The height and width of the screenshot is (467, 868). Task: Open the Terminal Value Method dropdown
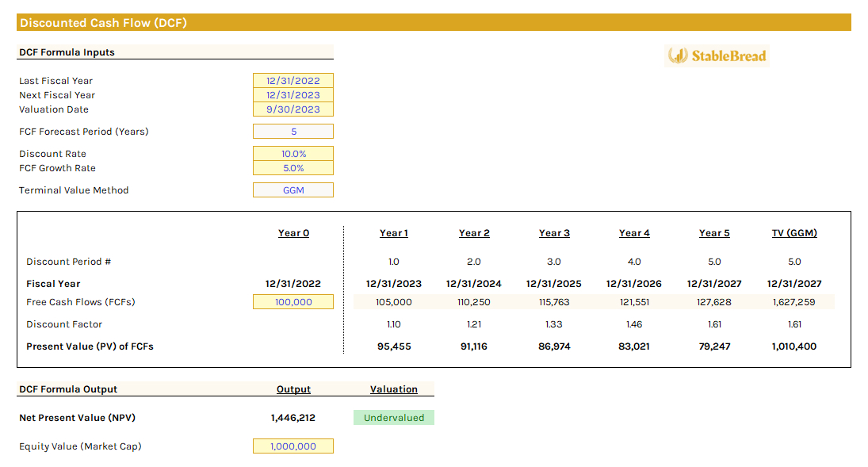point(293,189)
